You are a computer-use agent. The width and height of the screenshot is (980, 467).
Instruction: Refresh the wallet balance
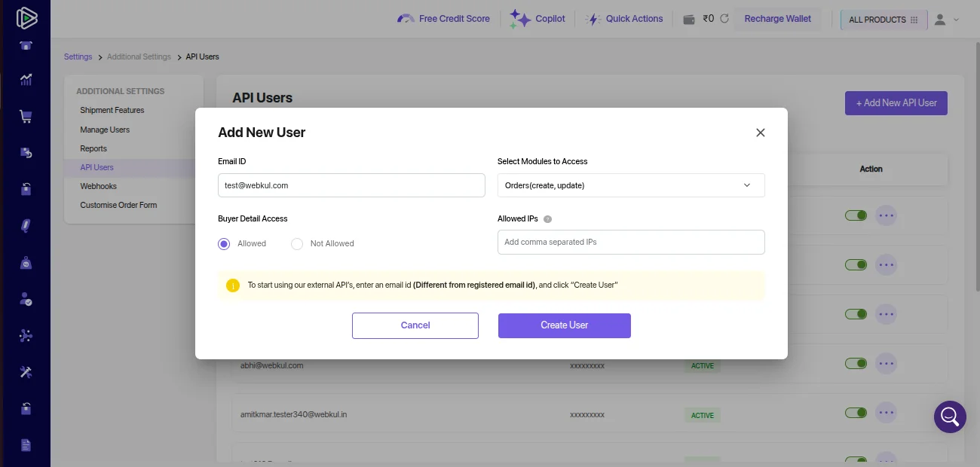pyautogui.click(x=724, y=19)
